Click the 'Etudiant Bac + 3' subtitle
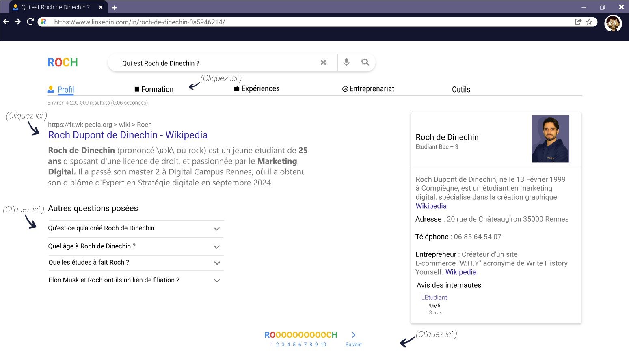 (437, 147)
